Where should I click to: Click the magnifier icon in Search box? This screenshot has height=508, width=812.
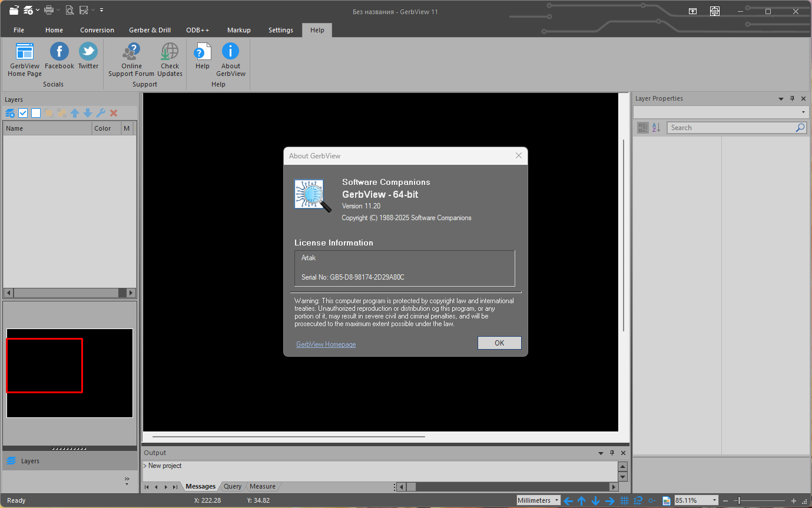800,128
